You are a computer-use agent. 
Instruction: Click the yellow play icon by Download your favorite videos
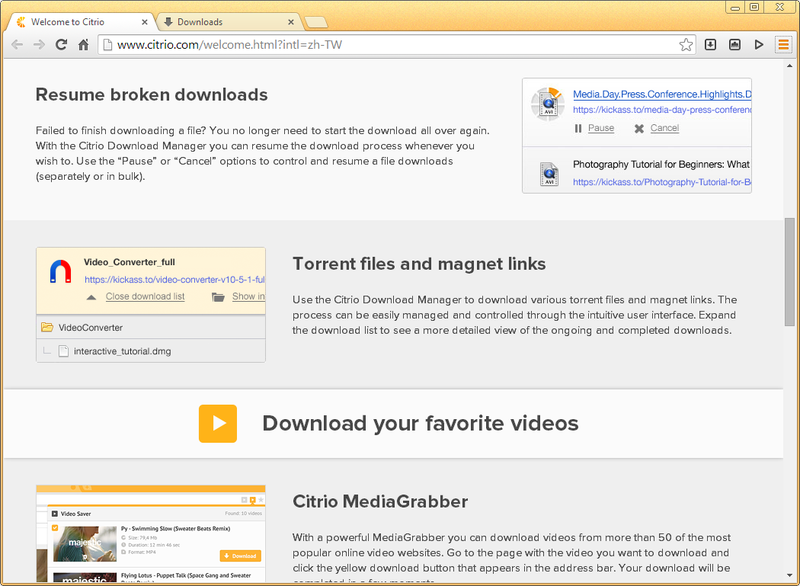click(218, 423)
